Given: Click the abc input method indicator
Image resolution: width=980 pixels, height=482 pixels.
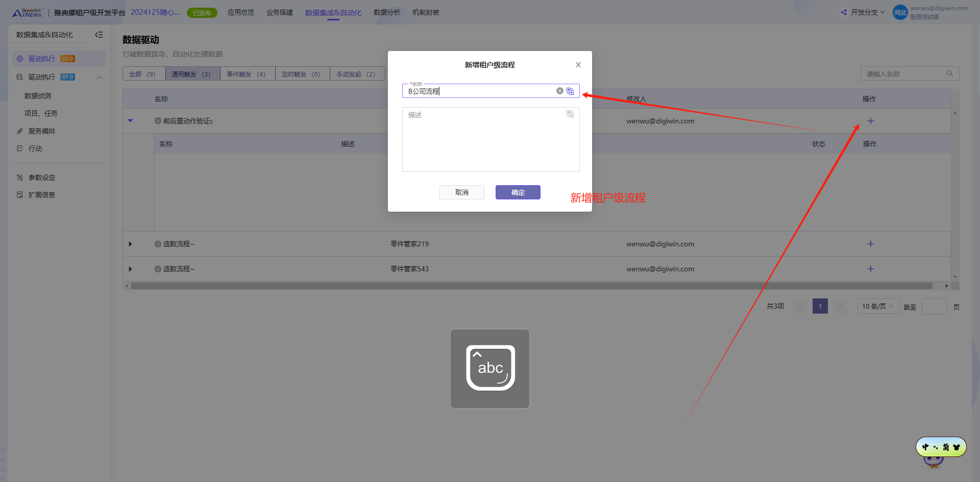Looking at the screenshot, I should tap(490, 368).
